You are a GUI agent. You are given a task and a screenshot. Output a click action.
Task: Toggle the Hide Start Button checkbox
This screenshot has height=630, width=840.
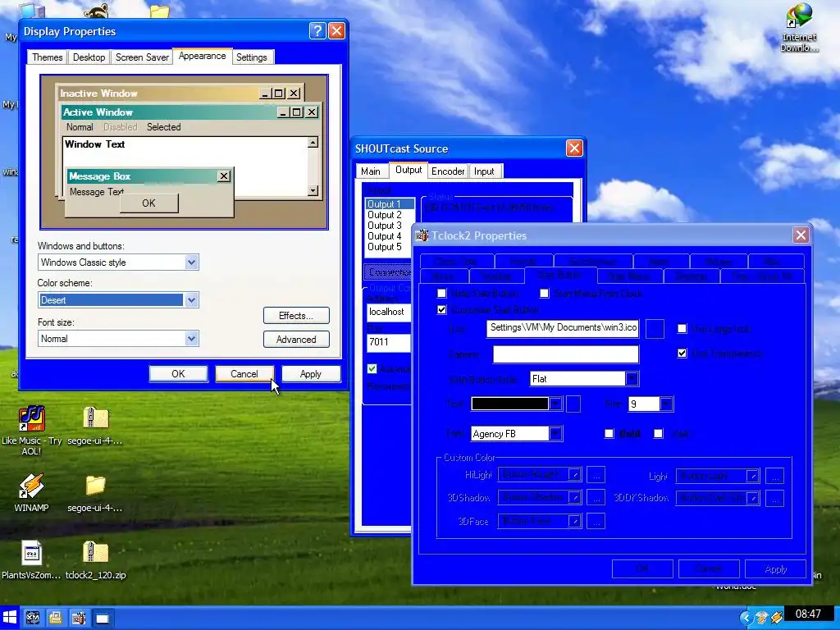(x=441, y=294)
